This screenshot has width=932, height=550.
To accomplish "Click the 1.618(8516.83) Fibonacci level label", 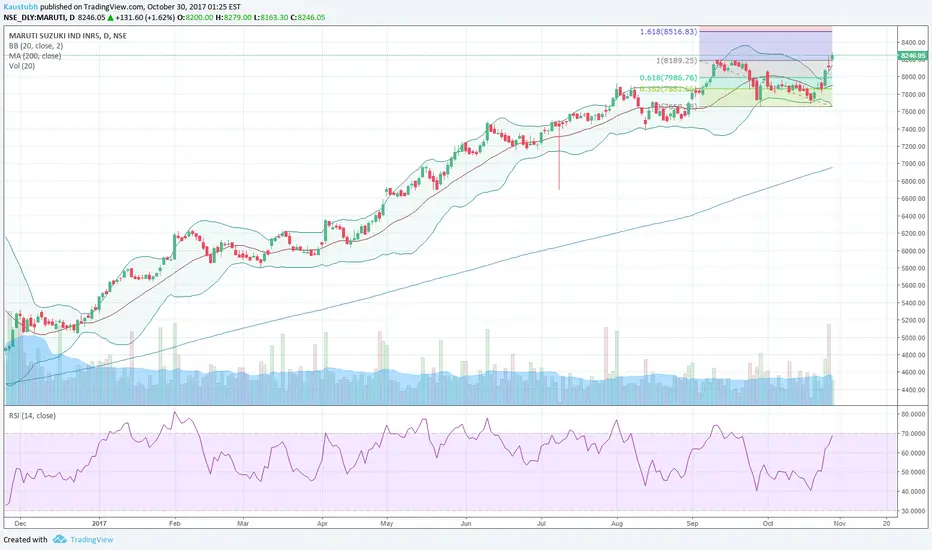I will [668, 32].
